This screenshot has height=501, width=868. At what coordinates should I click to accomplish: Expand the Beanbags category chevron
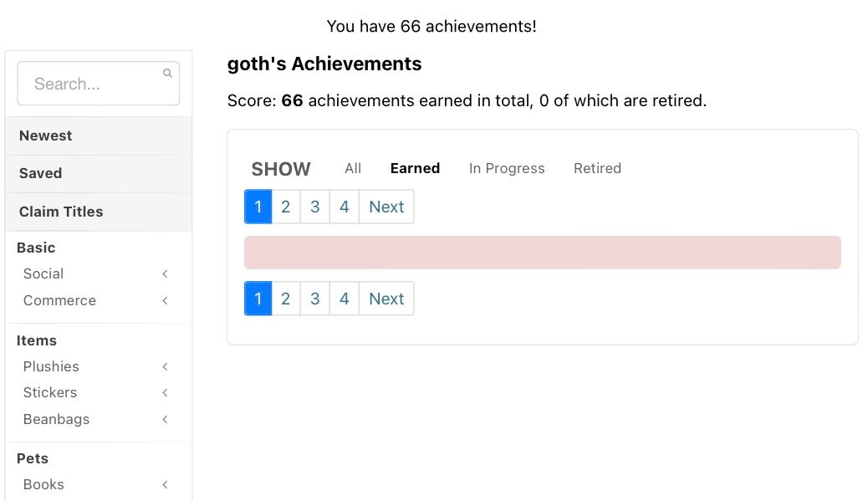[x=166, y=419]
